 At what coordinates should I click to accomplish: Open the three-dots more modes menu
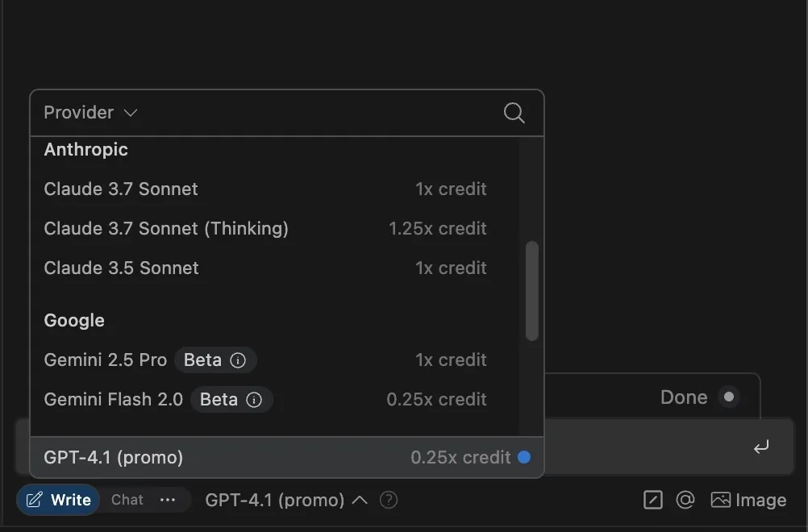click(168, 501)
